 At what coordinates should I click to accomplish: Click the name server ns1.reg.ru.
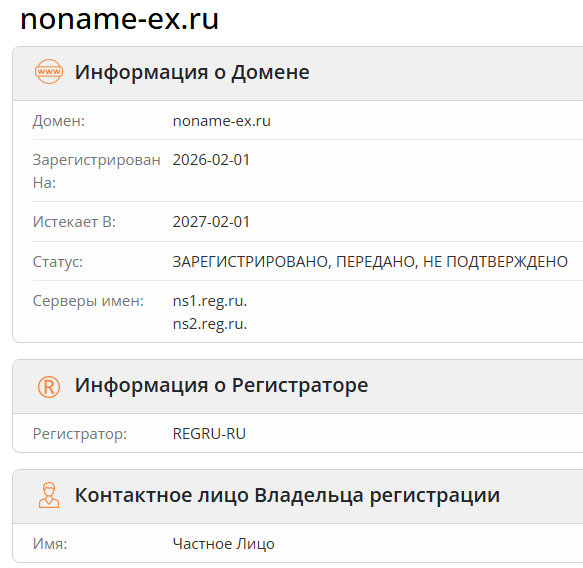pyautogui.click(x=210, y=301)
